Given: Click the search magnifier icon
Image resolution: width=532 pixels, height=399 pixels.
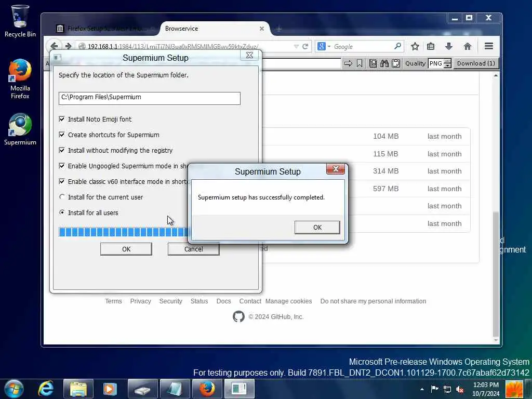Looking at the screenshot, I should [x=397, y=46].
